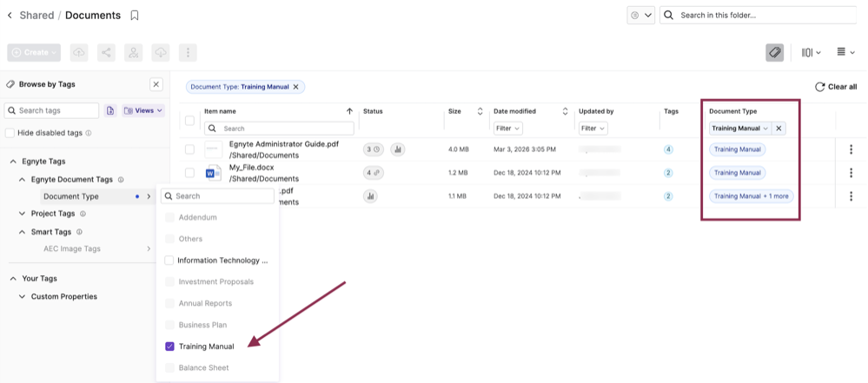Click the Smart Tags info icon
The width and height of the screenshot is (868, 383).
79,232
